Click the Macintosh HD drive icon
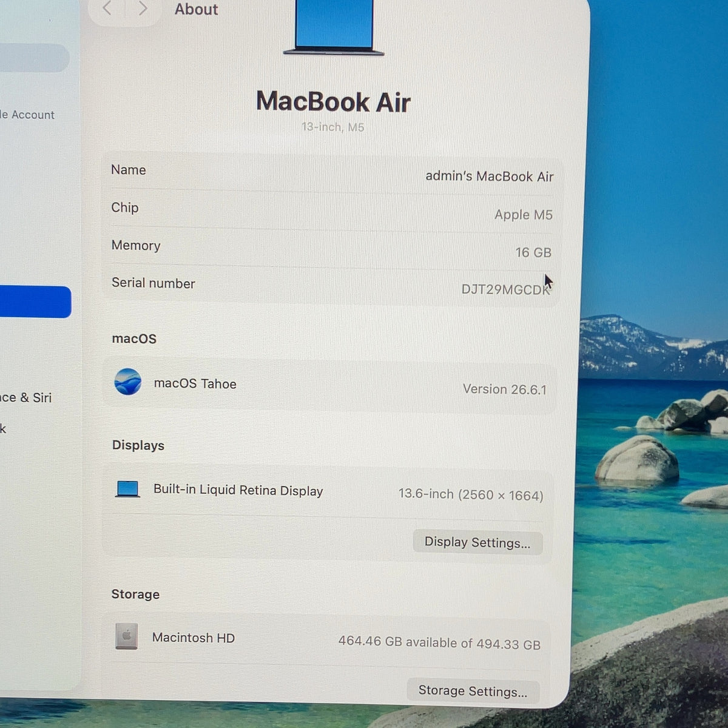The width and height of the screenshot is (728, 728). point(126,636)
